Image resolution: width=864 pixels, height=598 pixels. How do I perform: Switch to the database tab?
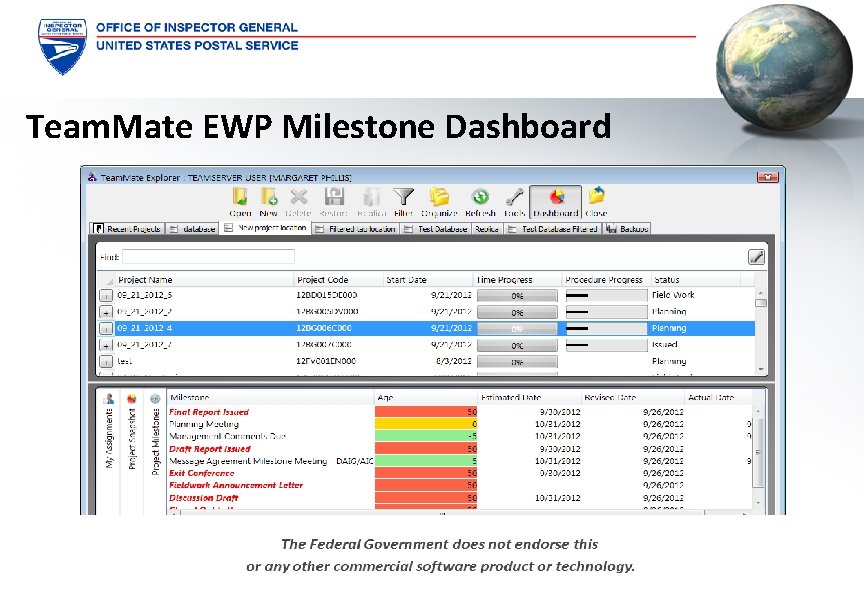click(192, 229)
